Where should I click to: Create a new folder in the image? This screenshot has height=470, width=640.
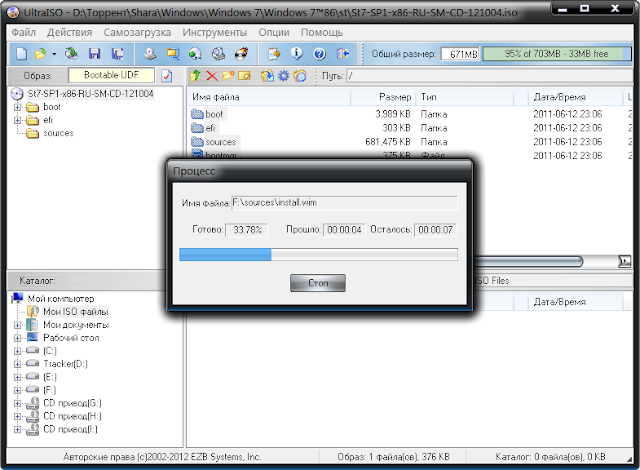tap(228, 75)
